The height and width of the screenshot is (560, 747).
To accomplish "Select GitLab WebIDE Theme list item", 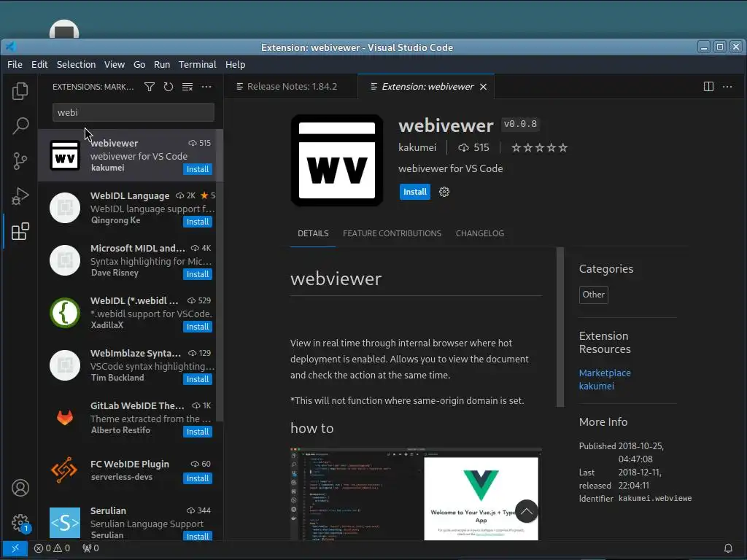I will click(x=127, y=418).
